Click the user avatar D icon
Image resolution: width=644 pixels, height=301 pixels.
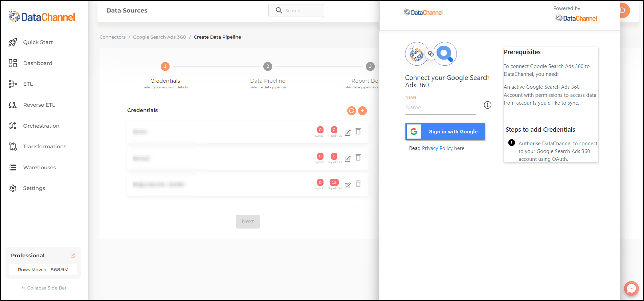click(624, 10)
